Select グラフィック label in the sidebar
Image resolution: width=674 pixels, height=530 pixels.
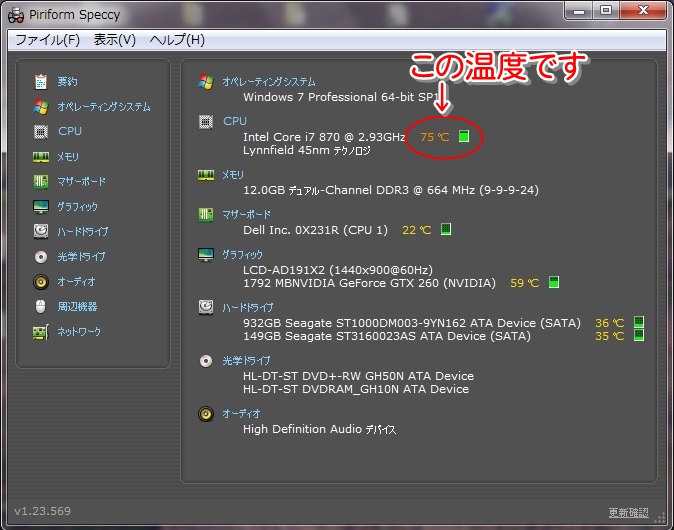click(77, 207)
